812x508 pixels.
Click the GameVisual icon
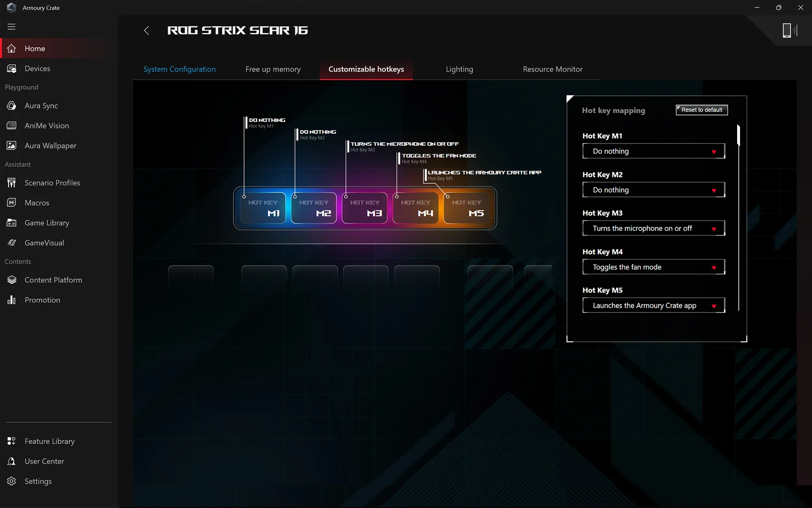[x=11, y=243]
